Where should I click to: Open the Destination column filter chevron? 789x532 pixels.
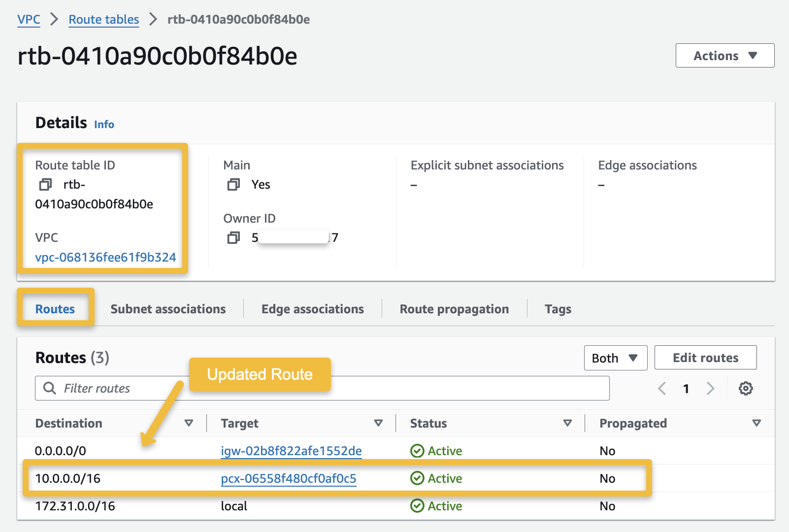[189, 423]
